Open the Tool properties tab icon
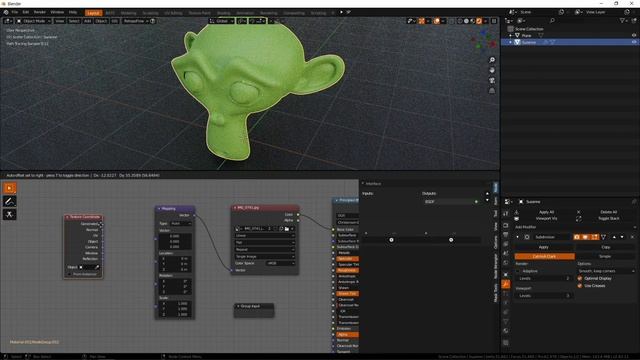640x360 pixels. point(506,213)
